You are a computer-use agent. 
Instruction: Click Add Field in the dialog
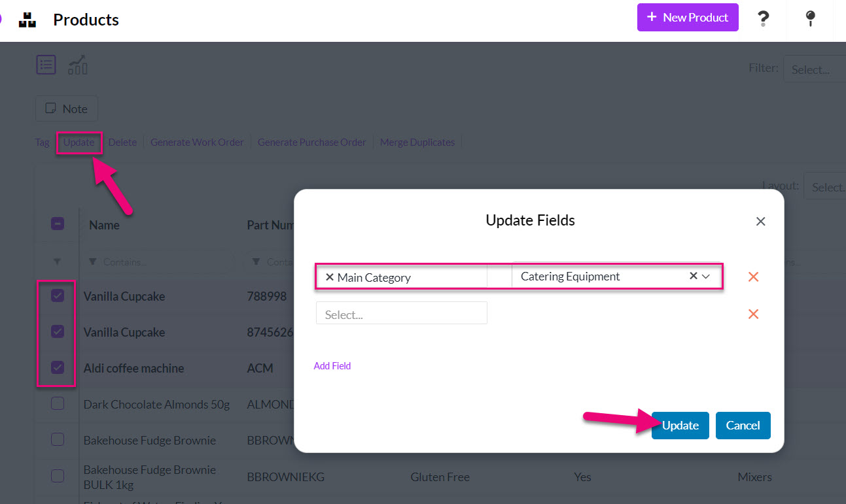click(332, 365)
